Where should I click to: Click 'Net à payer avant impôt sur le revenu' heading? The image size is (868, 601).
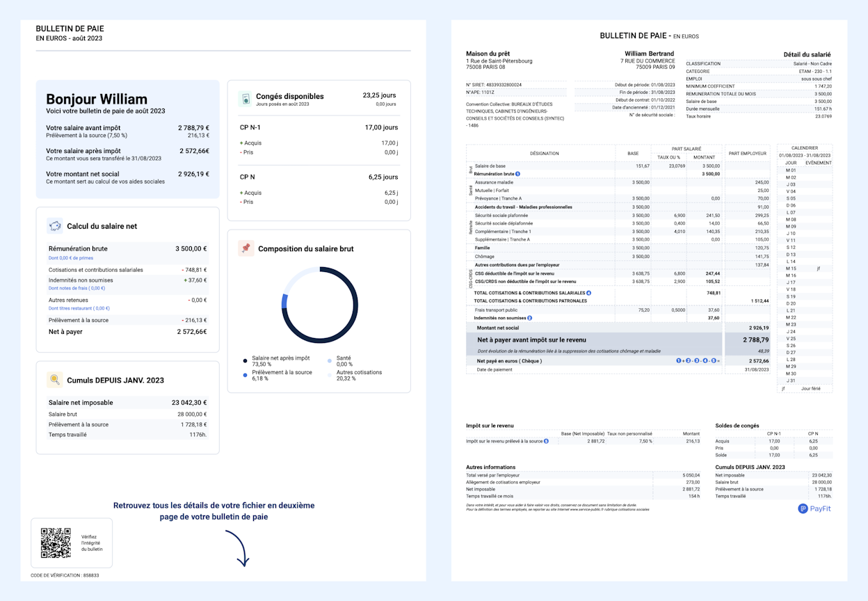pos(532,340)
